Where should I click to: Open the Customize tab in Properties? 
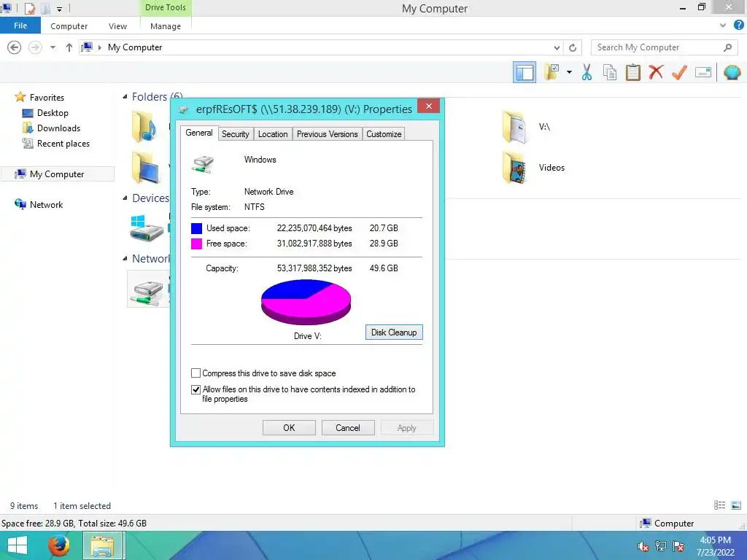(384, 134)
